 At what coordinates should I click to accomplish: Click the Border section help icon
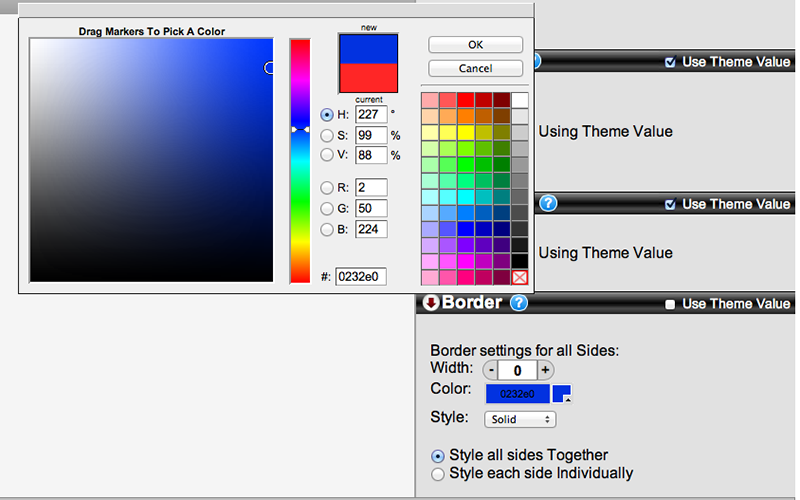click(x=518, y=303)
